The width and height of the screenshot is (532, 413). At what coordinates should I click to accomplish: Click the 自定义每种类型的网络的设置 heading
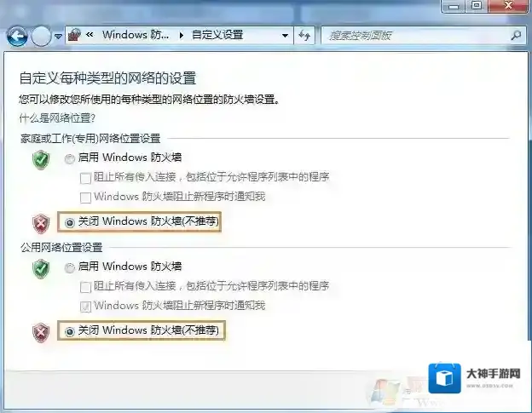tap(108, 78)
